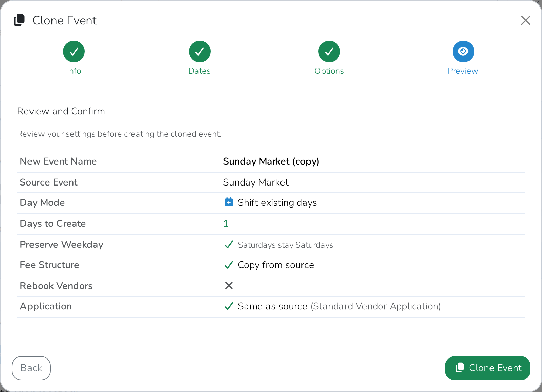Image resolution: width=542 pixels, height=392 pixels.
Task: Click the 'Preserve Weekday' label
Action: pos(62,245)
